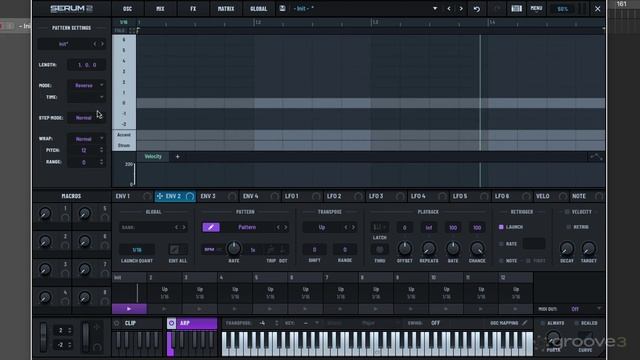Click the modulation circle on ENV 1 tab
Viewport: 640px width, 360px height.
(147, 197)
